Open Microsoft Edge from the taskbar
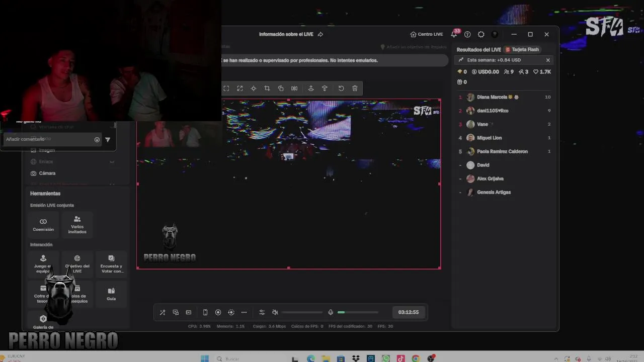 pos(311,358)
